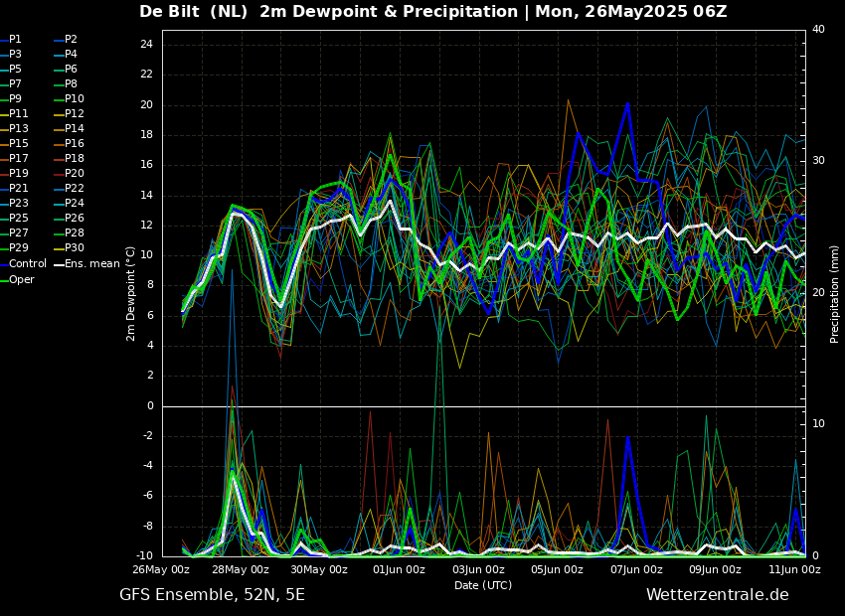
Task: Click the GFS Ensemble, 52N, 5E caption
Action: click(x=212, y=595)
